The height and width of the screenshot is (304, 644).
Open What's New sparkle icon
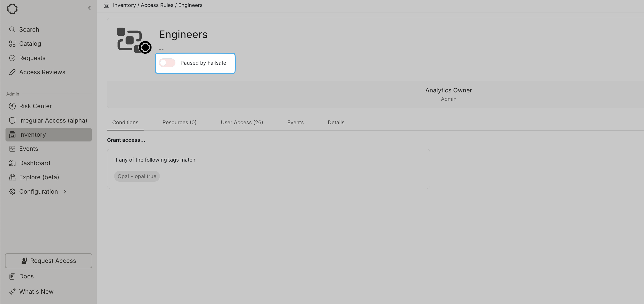(x=12, y=292)
